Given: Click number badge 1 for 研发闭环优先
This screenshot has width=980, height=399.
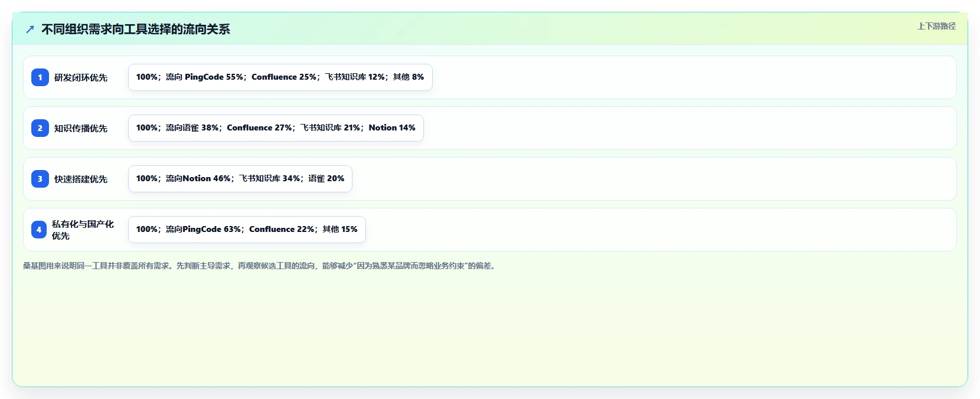Looking at the screenshot, I should (40, 77).
